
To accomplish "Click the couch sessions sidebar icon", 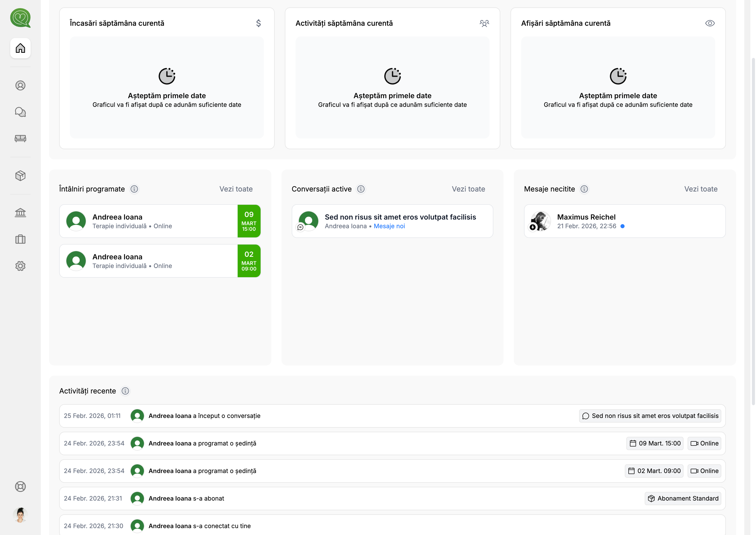I will pos(20,138).
